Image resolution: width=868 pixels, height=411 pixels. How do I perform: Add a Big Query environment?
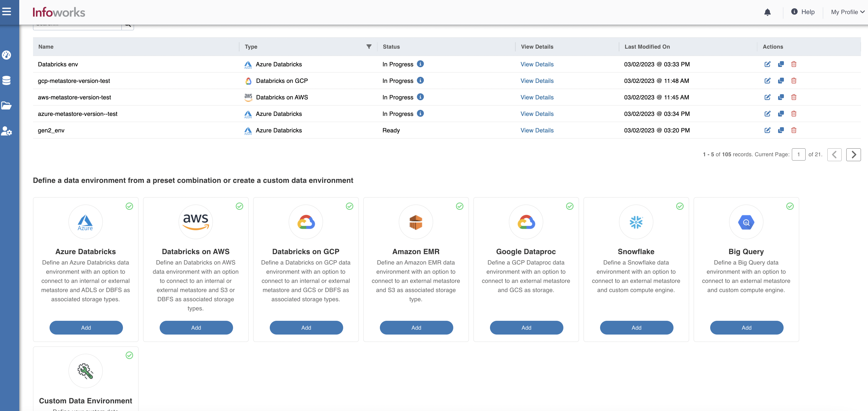point(746,327)
